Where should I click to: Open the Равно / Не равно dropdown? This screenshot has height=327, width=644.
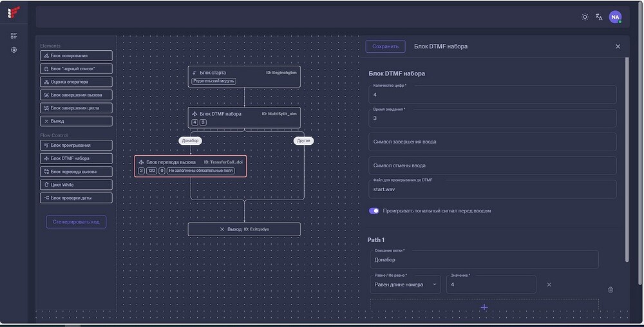tap(405, 285)
